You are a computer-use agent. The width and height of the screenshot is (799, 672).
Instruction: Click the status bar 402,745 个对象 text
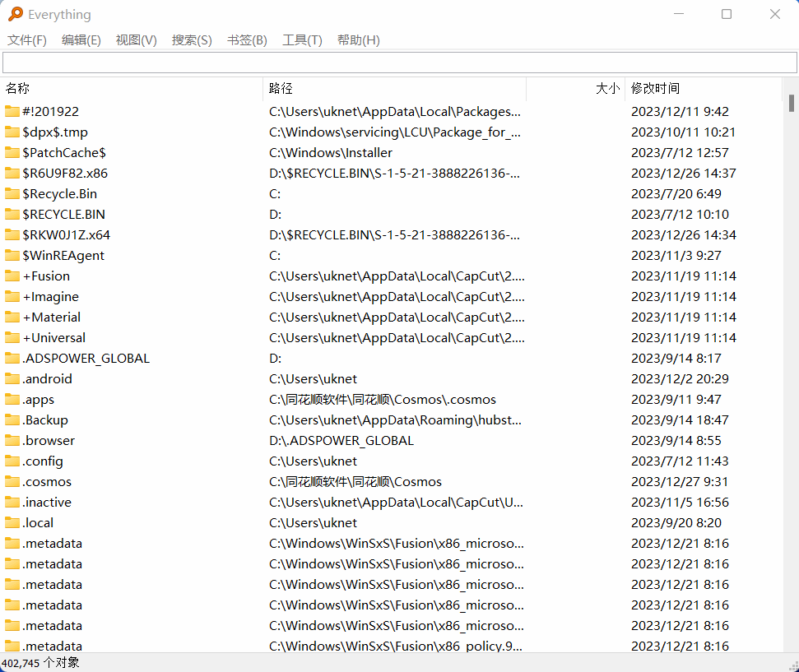[x=40, y=662]
